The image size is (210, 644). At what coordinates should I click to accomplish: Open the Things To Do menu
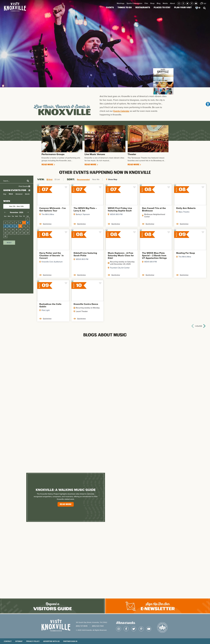125,8
